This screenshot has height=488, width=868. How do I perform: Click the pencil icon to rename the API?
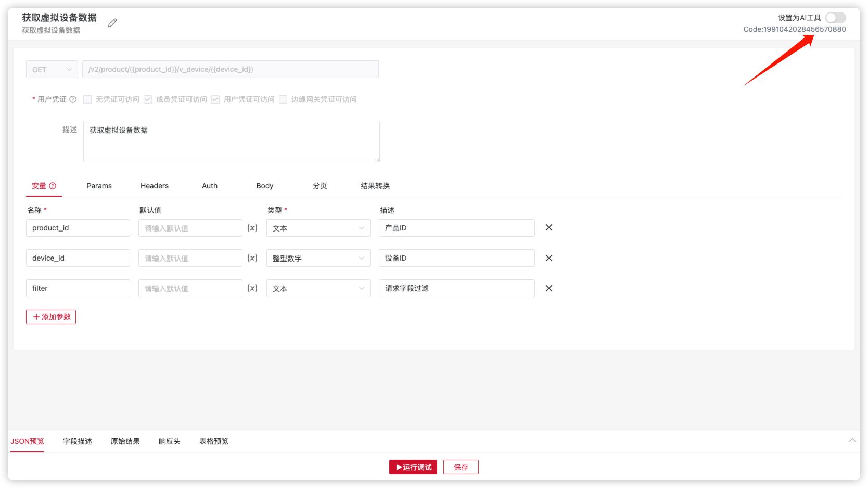coord(112,22)
